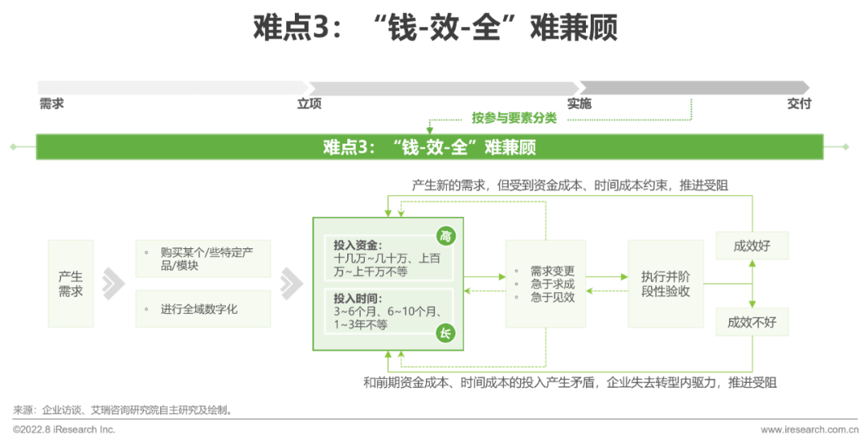Click the green 高 badge icon
This screenshot has width=868, height=444.
click(445, 235)
